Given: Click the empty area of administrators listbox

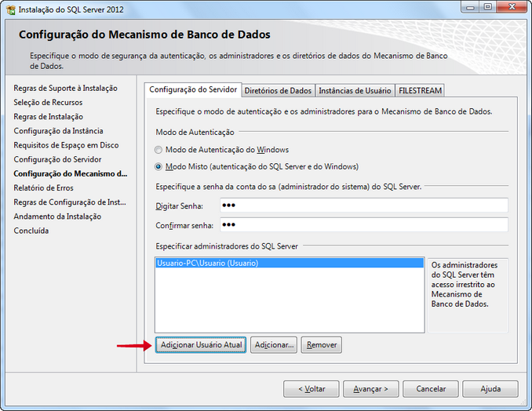Looking at the screenshot, I should (290, 300).
